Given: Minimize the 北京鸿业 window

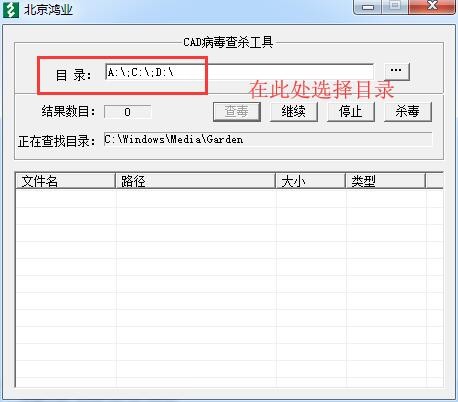Looking at the screenshot, I should click(x=368, y=6).
